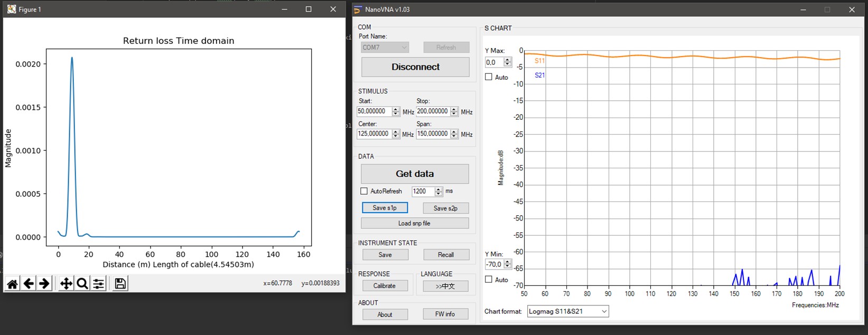Select the Zoom to rectangle magnifier tool
Image resolution: width=868 pixels, height=335 pixels.
click(82, 284)
